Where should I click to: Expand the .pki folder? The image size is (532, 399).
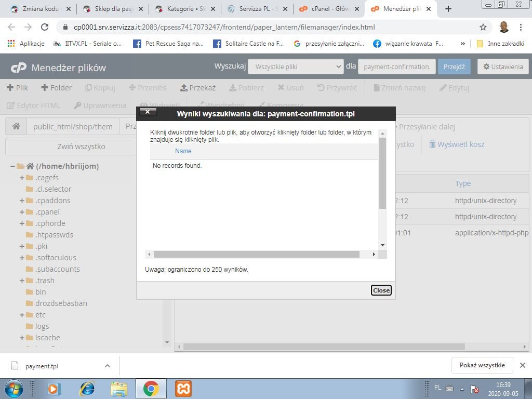pos(22,246)
